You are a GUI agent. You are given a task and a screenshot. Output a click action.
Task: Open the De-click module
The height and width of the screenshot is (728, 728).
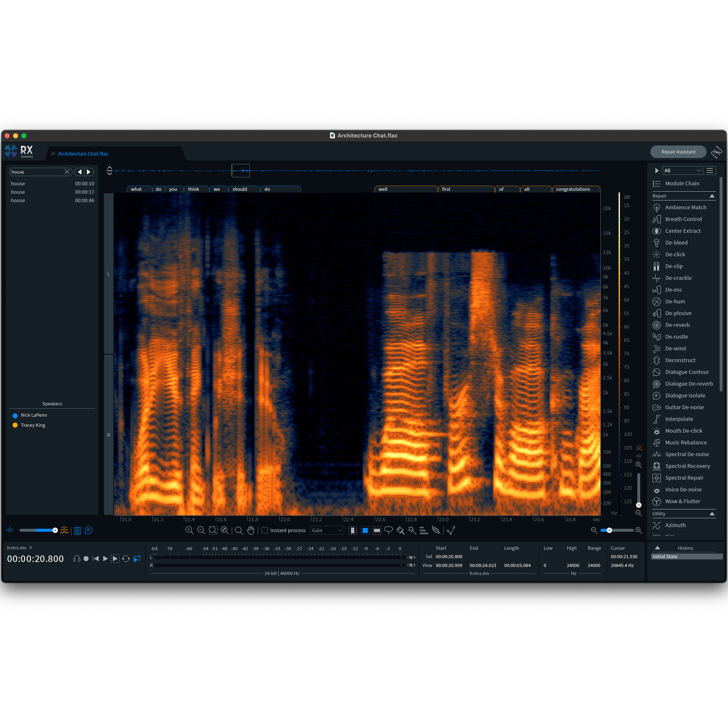tap(675, 254)
